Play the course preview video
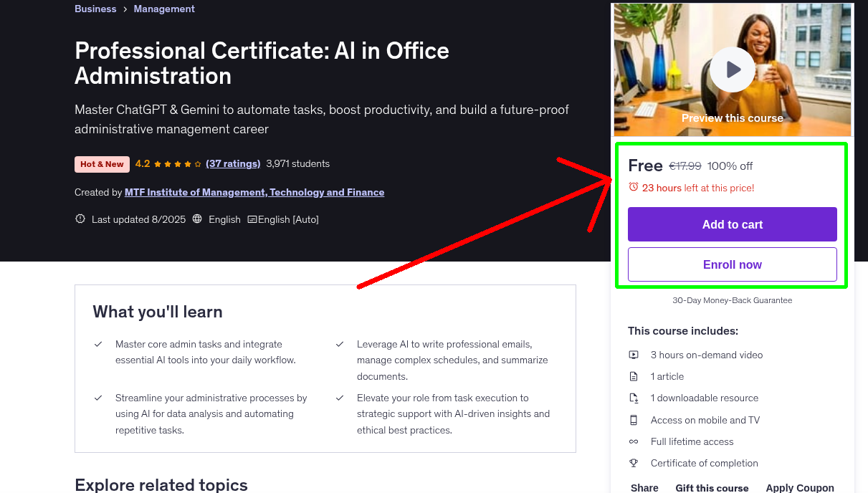Image resolution: width=868 pixels, height=493 pixels. coord(732,70)
